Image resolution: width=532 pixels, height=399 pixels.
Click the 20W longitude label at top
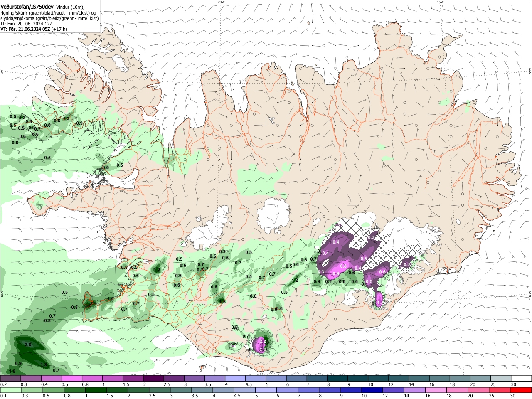221,2
